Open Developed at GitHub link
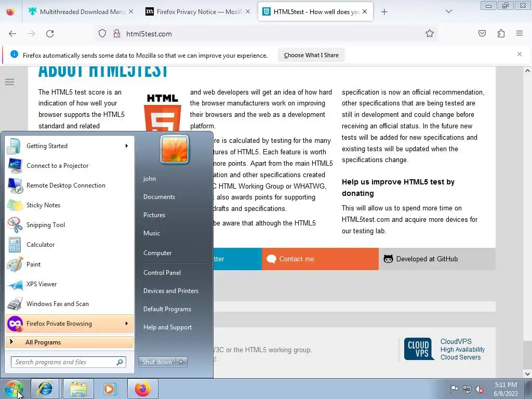 click(x=437, y=259)
